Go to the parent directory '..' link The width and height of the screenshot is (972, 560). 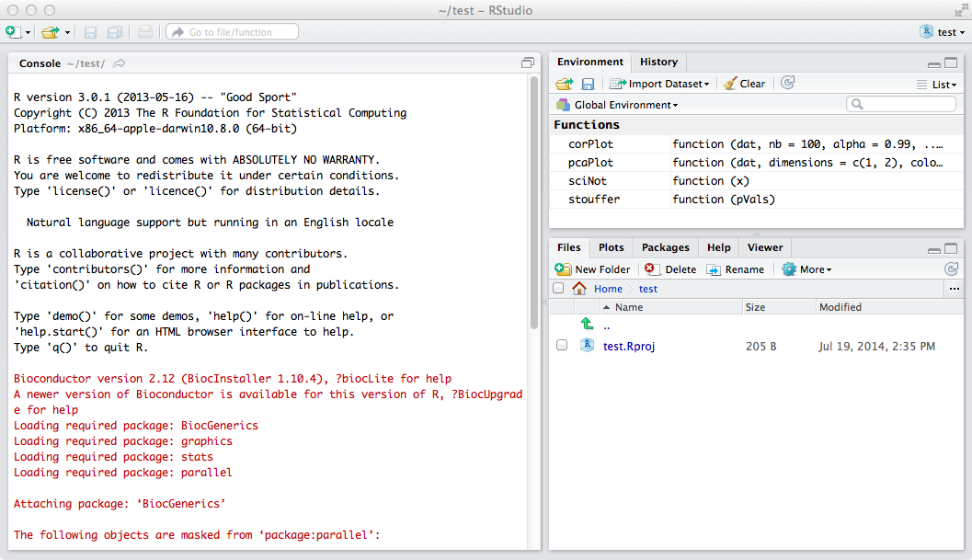click(607, 326)
